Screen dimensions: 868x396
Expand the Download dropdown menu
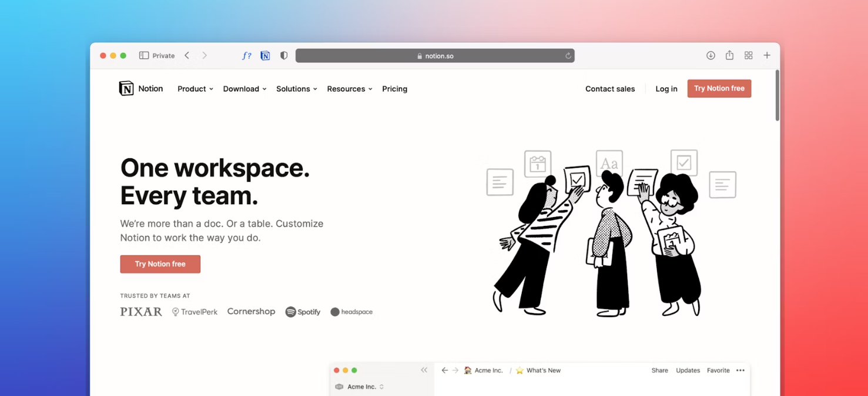click(x=244, y=89)
